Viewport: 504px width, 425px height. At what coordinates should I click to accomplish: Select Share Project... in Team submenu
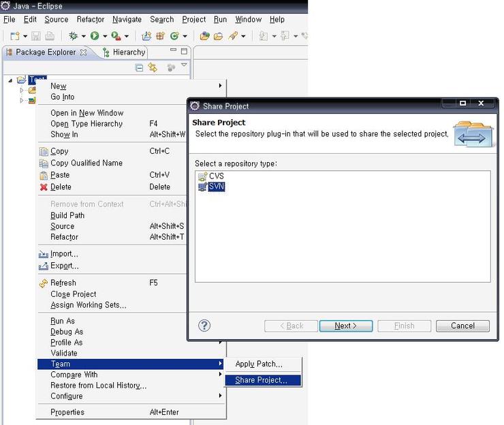click(263, 380)
